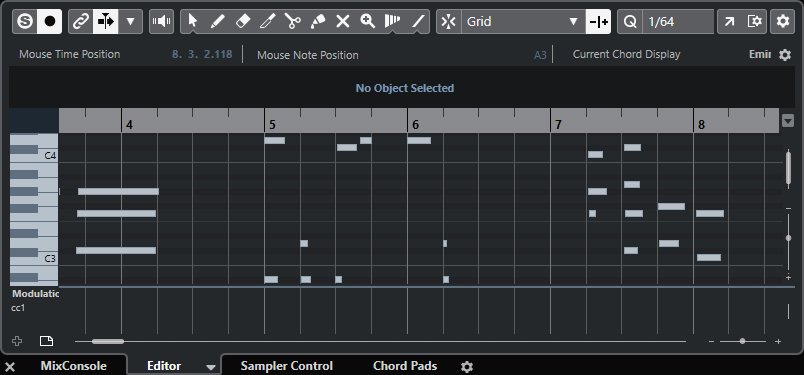Click the 1/64 quantize preset field
Screen dimensions: 804x375
pyautogui.click(x=678, y=22)
